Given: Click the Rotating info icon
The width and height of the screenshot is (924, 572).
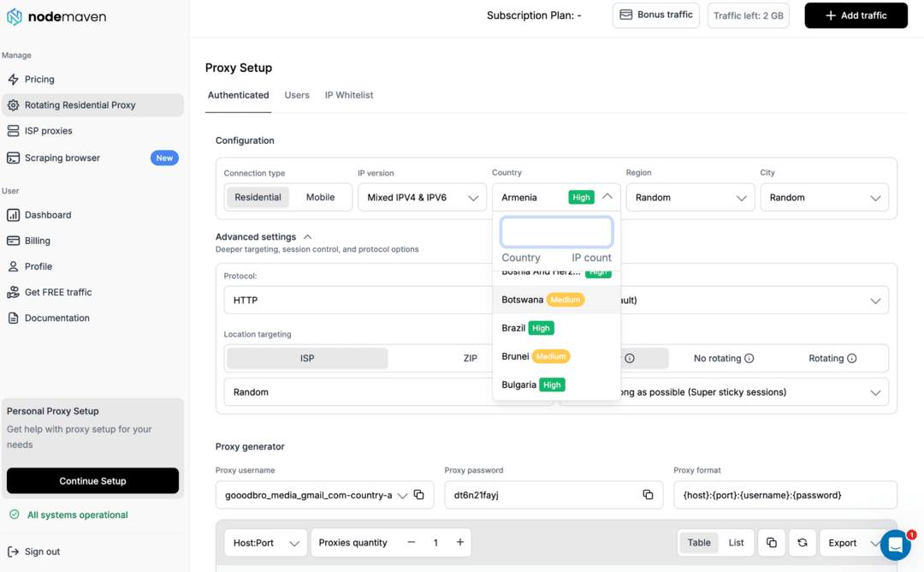Looking at the screenshot, I should click(851, 359).
